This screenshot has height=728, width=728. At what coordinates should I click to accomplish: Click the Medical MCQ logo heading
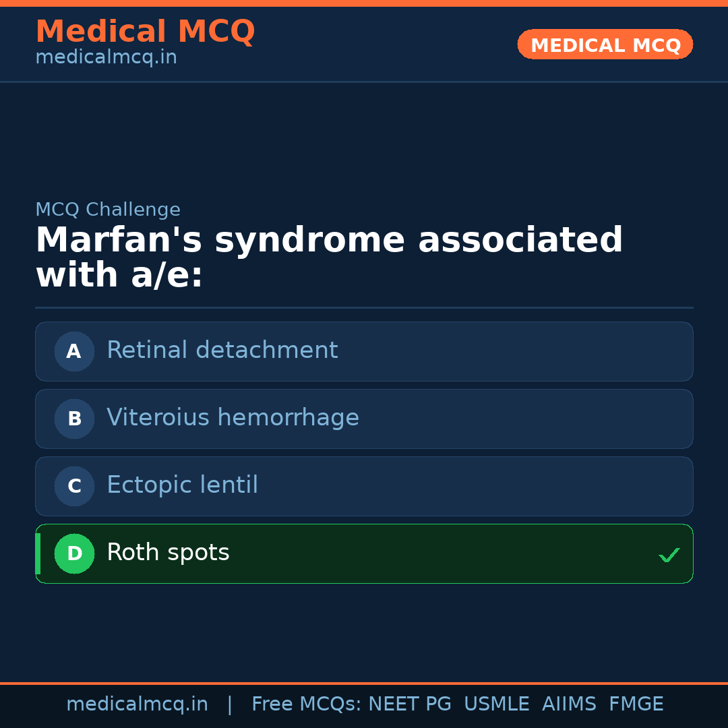[145, 31]
